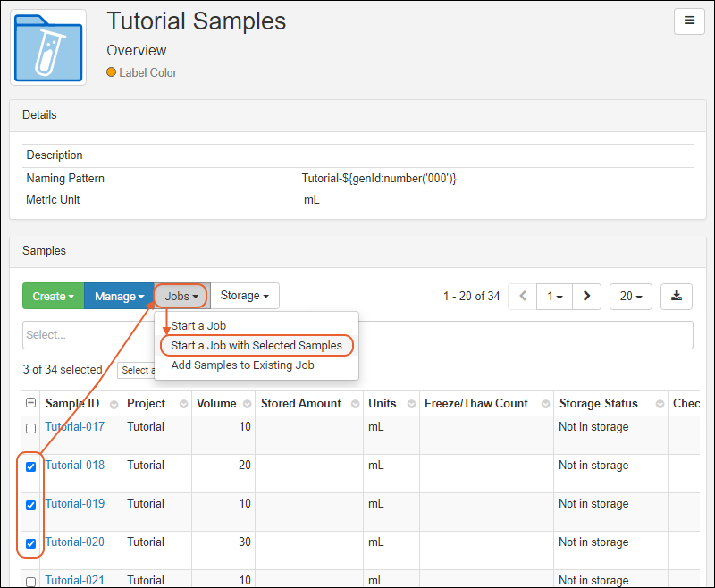Click the orange Label Color dot

pos(112,72)
